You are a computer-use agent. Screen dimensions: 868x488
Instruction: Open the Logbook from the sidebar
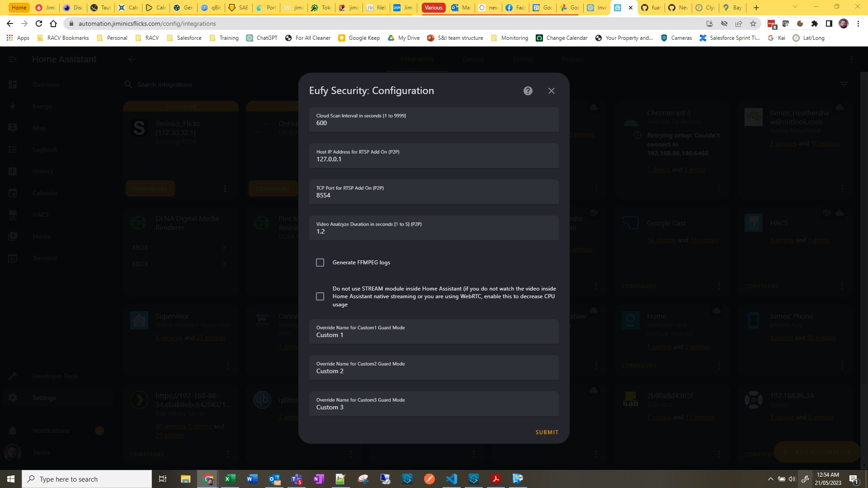click(x=45, y=150)
